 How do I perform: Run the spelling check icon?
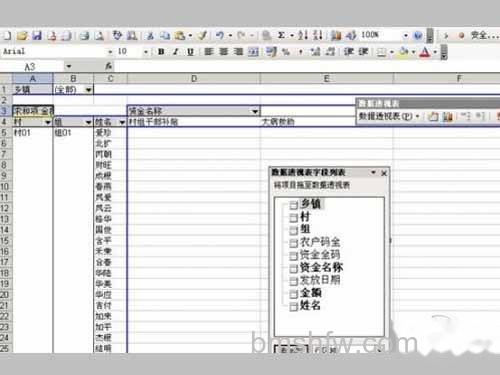tap(117, 35)
